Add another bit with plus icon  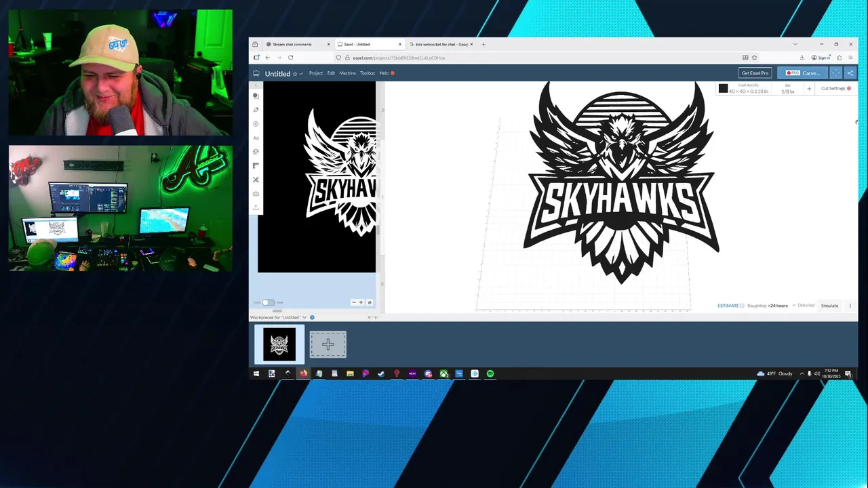click(x=809, y=89)
